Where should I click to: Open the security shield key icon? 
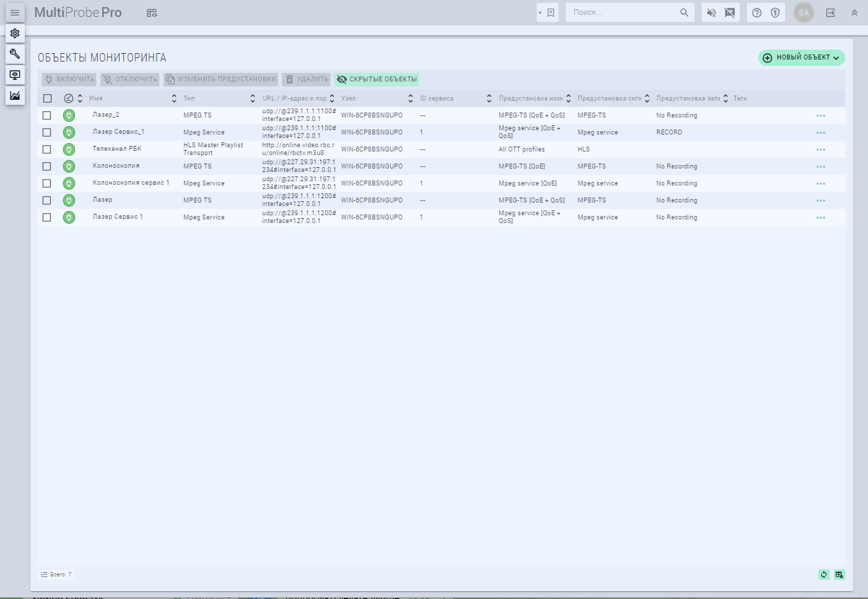(775, 13)
